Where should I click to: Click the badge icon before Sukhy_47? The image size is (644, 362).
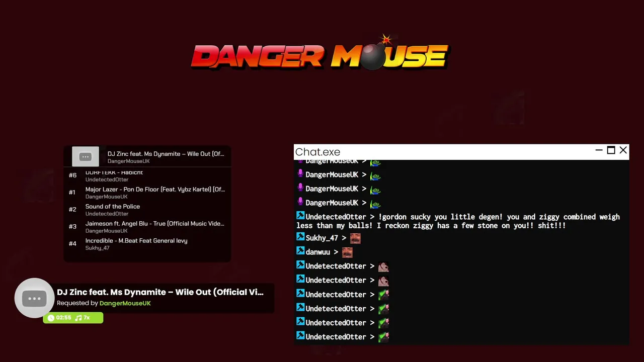coord(300,237)
